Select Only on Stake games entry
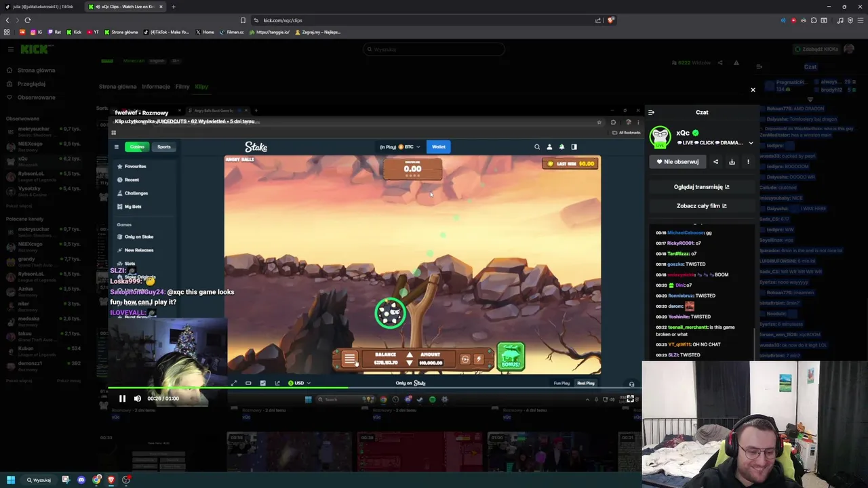Viewport: 868px width, 488px height. 136,237
